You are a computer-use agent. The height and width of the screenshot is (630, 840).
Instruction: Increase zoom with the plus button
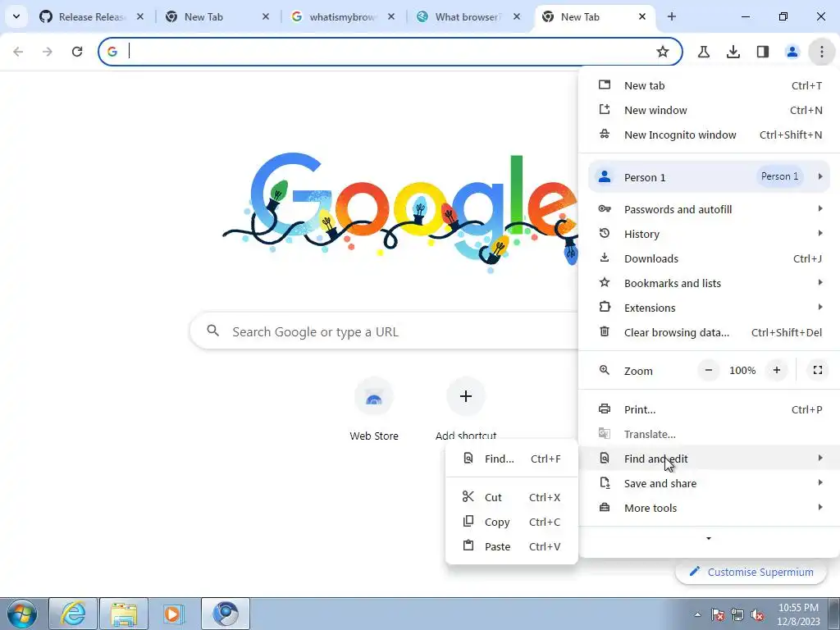click(x=776, y=370)
